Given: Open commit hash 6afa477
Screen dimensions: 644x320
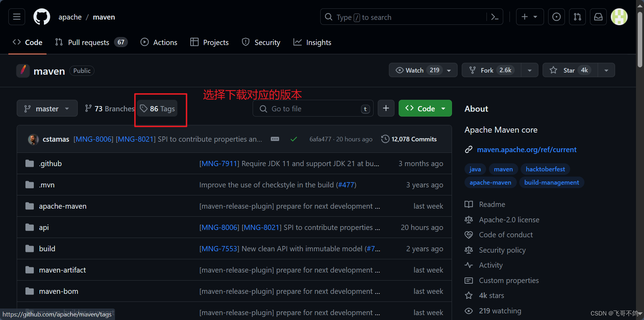Looking at the screenshot, I should click(320, 139).
